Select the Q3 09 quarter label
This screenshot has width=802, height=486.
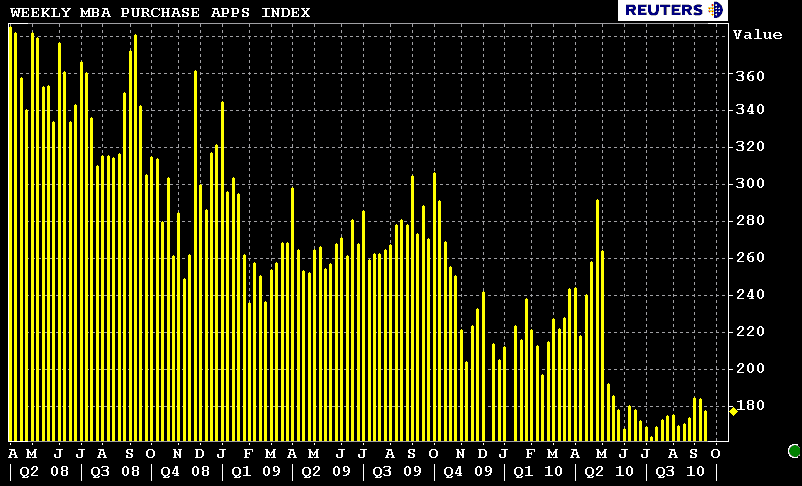click(394, 471)
